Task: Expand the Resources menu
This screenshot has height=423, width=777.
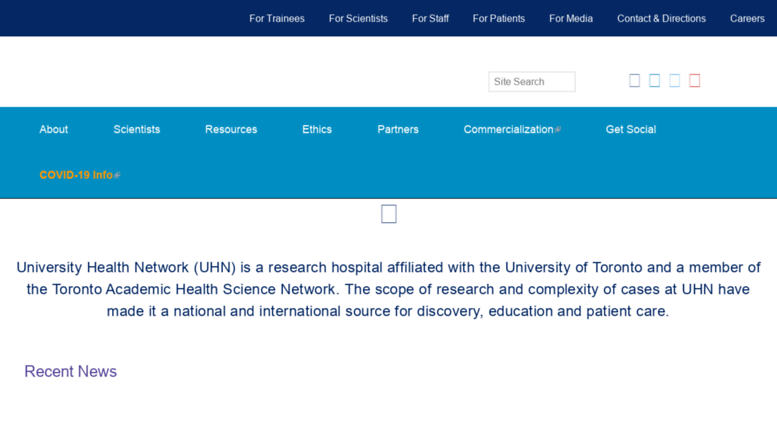Action: click(231, 129)
